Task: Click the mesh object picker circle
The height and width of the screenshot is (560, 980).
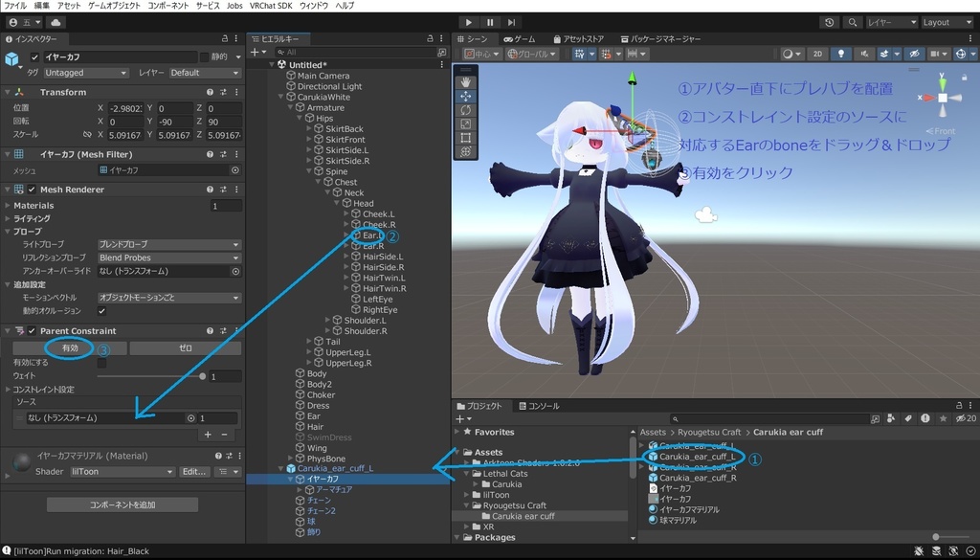Action: [235, 170]
